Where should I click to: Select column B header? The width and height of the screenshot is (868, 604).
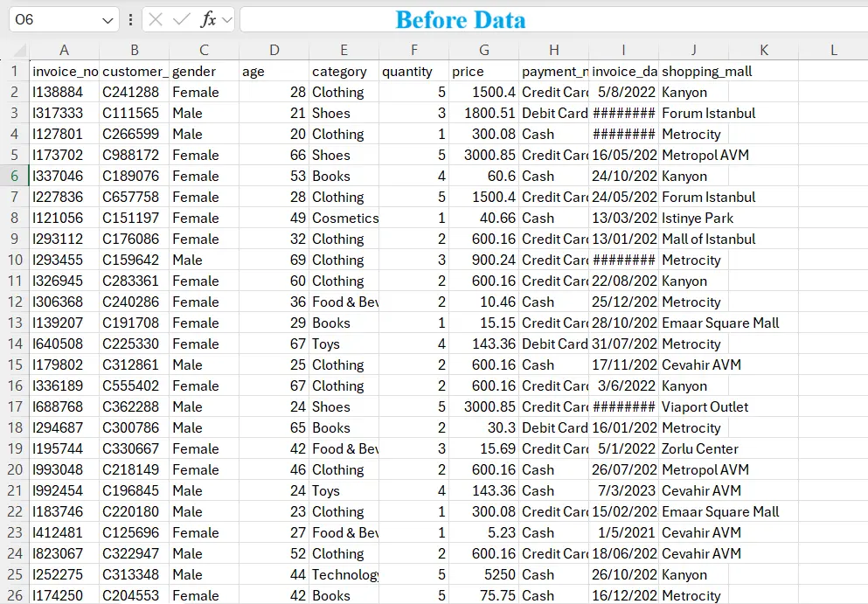[x=134, y=51]
